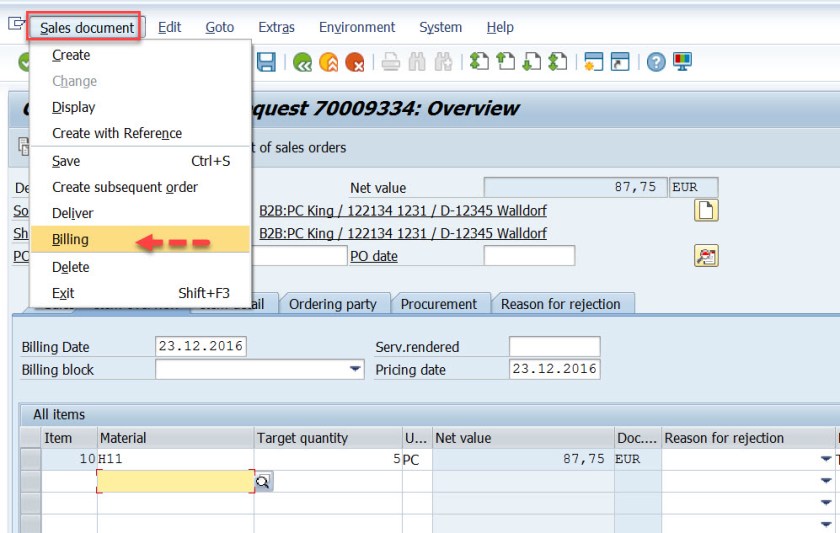
Task: Open the System menu
Action: [x=440, y=27]
